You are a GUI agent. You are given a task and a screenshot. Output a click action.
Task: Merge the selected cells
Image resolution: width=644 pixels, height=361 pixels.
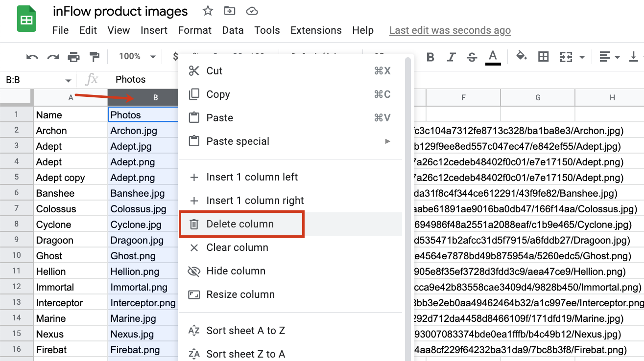(566, 57)
